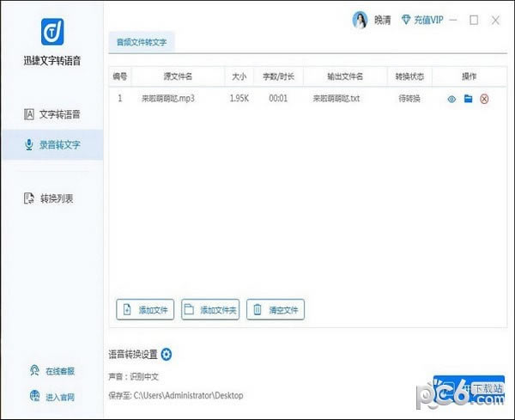Remove 来啦萌萌哒.mp3 with the red X icon
515x420 pixels.
[484, 99]
